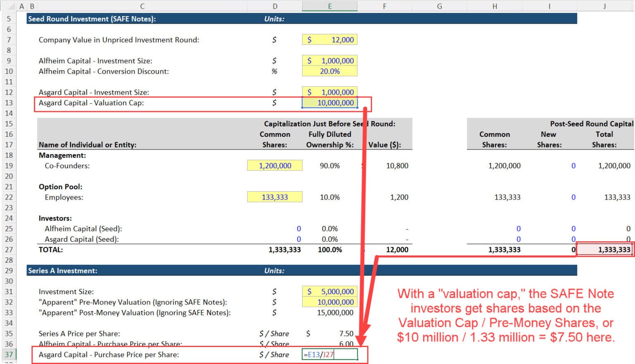
Task: Click Series A Price per Share 7.50 value
Action: click(329, 333)
